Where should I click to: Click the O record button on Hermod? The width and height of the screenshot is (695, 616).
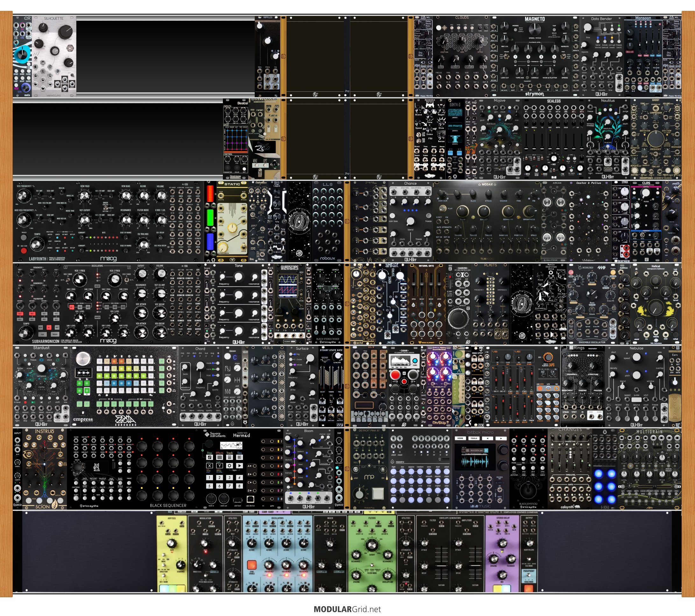[x=230, y=466]
